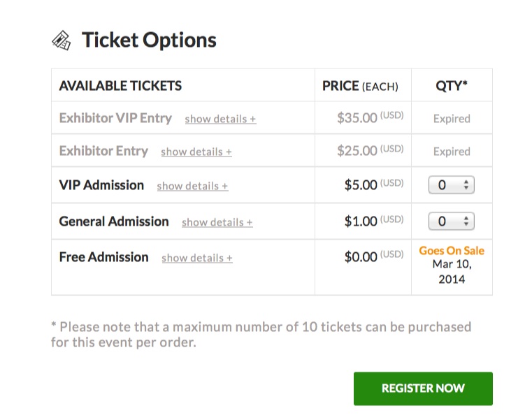Viewport: 532px width, 415px height.
Task: Click the Goes On Sale label
Action: click(x=451, y=251)
